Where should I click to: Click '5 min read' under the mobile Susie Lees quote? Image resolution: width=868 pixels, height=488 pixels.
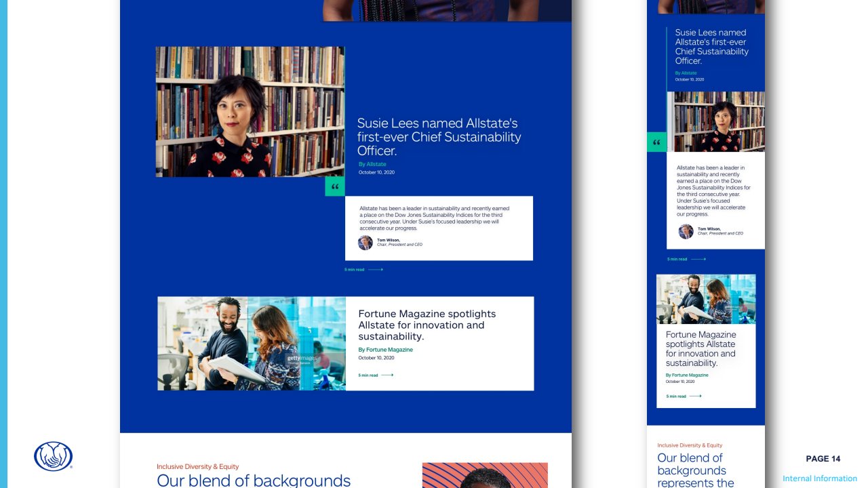click(x=677, y=259)
